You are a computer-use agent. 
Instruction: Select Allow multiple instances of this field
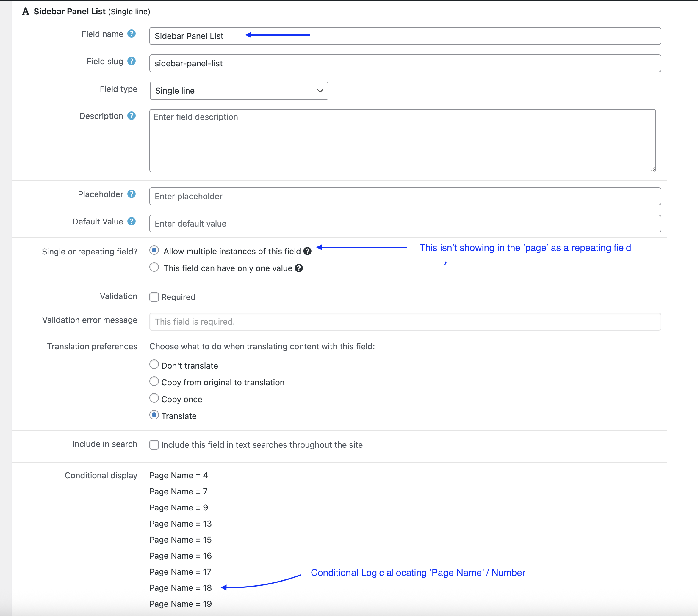click(154, 251)
